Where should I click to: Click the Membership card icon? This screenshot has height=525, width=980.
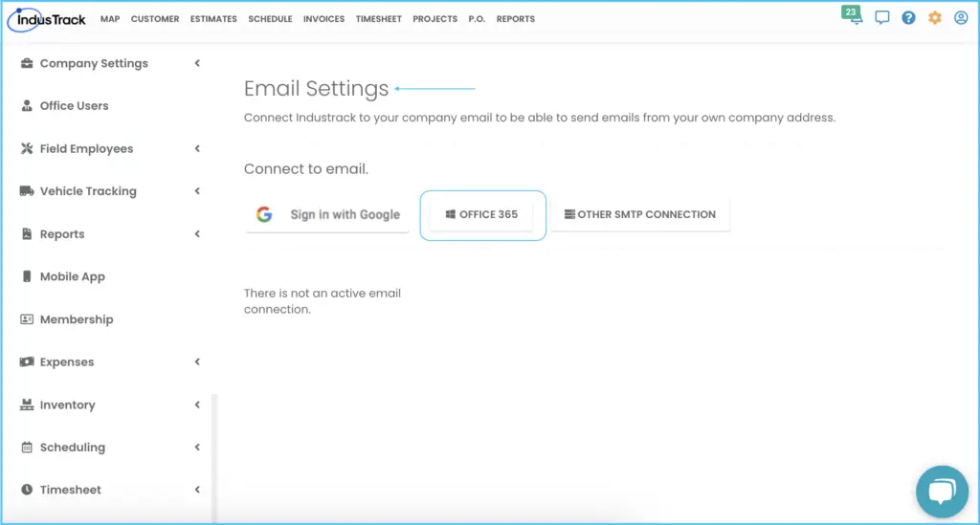tap(26, 319)
